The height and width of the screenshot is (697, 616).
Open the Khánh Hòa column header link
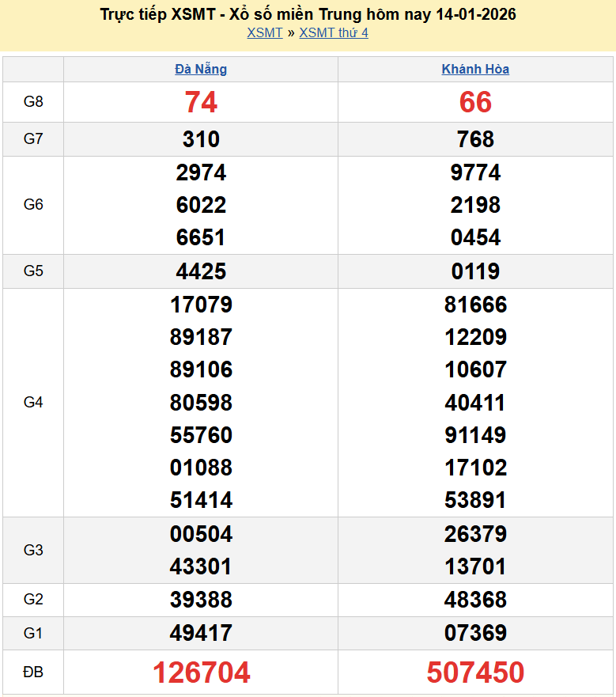475,69
